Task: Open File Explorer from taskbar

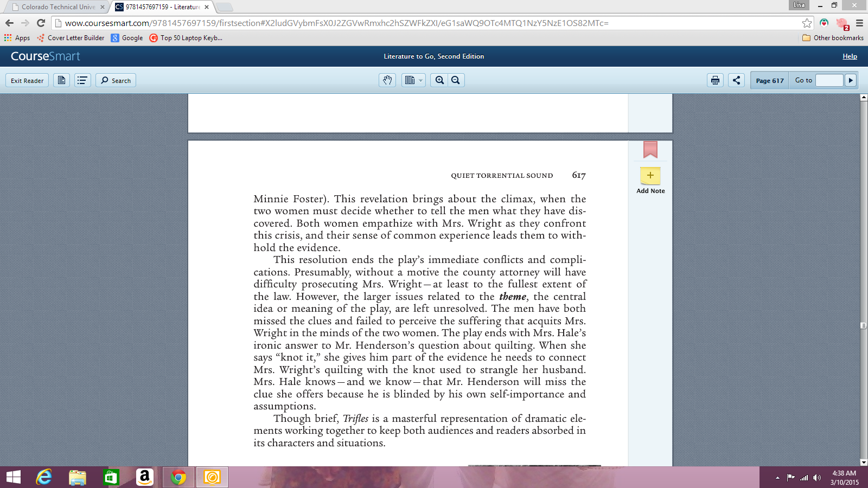Action: tap(78, 477)
